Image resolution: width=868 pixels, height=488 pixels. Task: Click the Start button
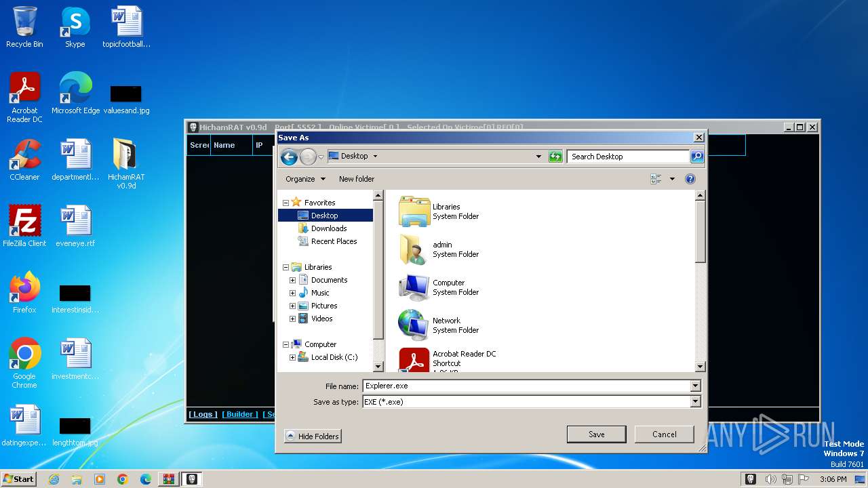point(18,479)
